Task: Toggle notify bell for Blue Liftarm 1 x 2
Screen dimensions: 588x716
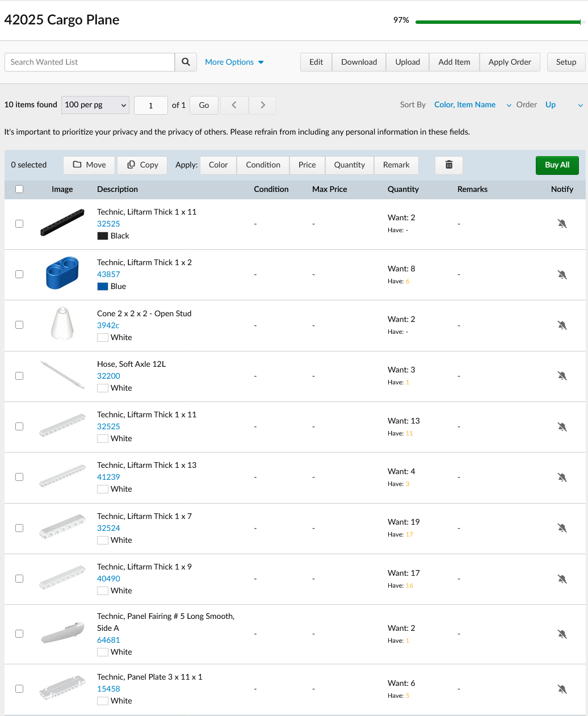Action: point(562,275)
